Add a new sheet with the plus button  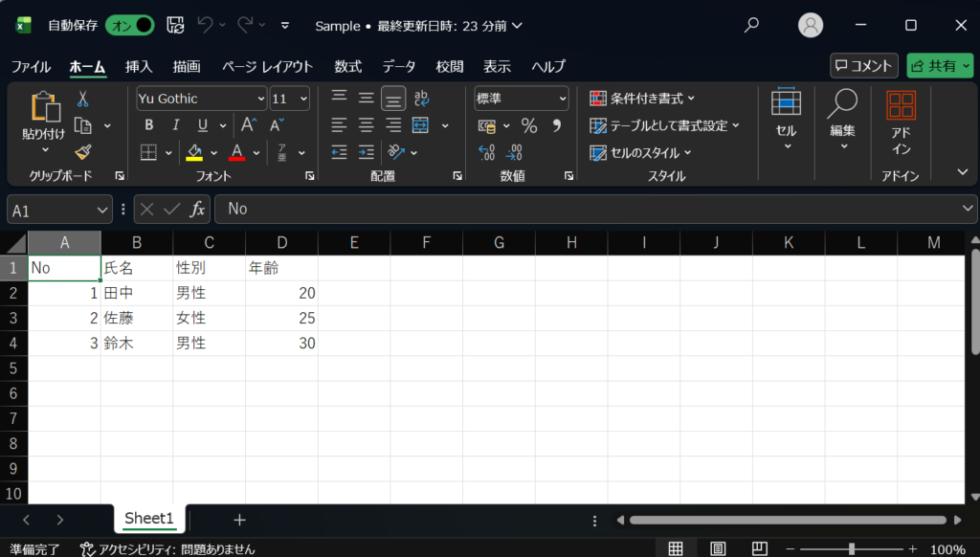(x=239, y=520)
